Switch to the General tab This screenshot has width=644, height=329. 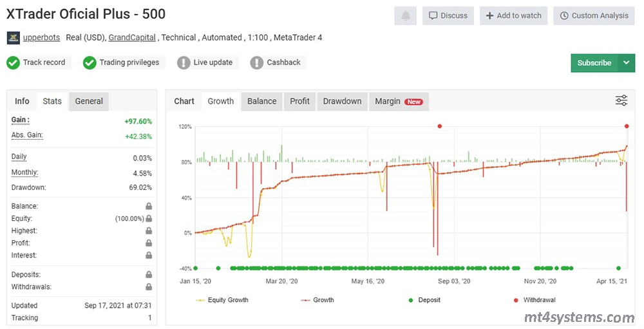pyautogui.click(x=89, y=101)
